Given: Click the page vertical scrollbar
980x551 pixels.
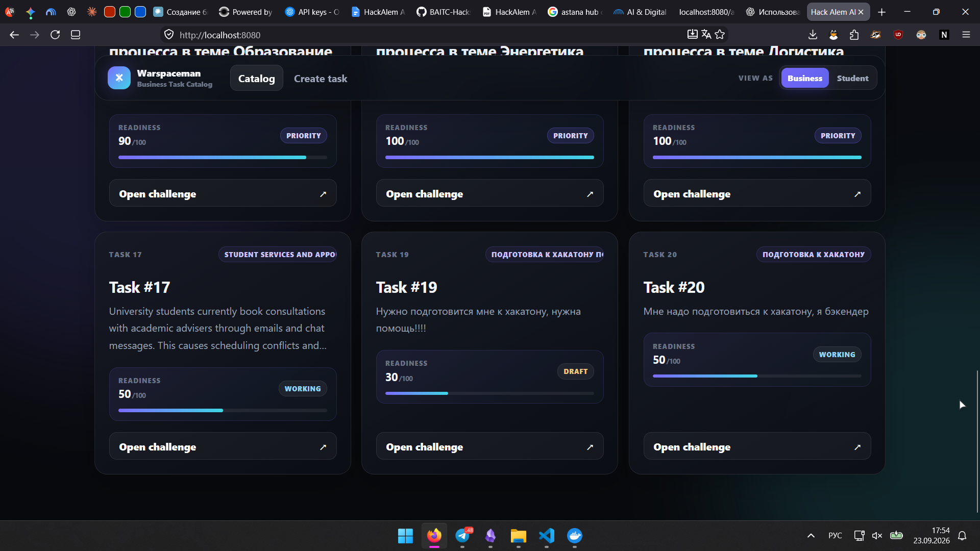Looking at the screenshot, I should tap(977, 441).
